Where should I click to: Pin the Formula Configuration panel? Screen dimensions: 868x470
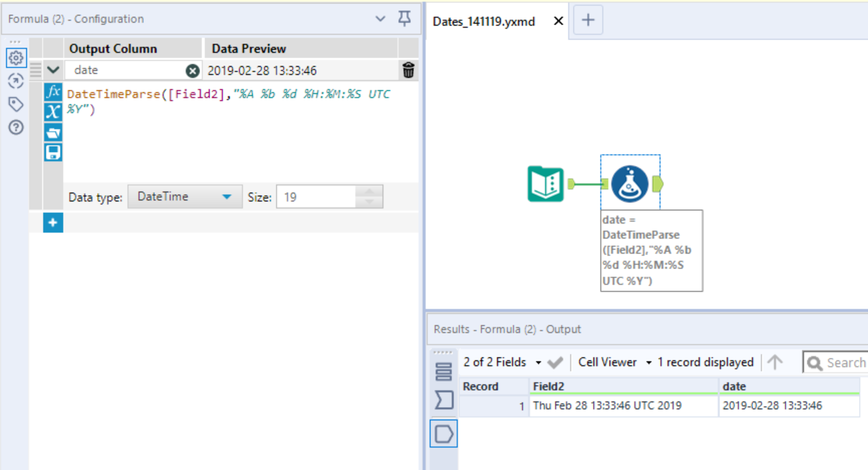point(404,18)
